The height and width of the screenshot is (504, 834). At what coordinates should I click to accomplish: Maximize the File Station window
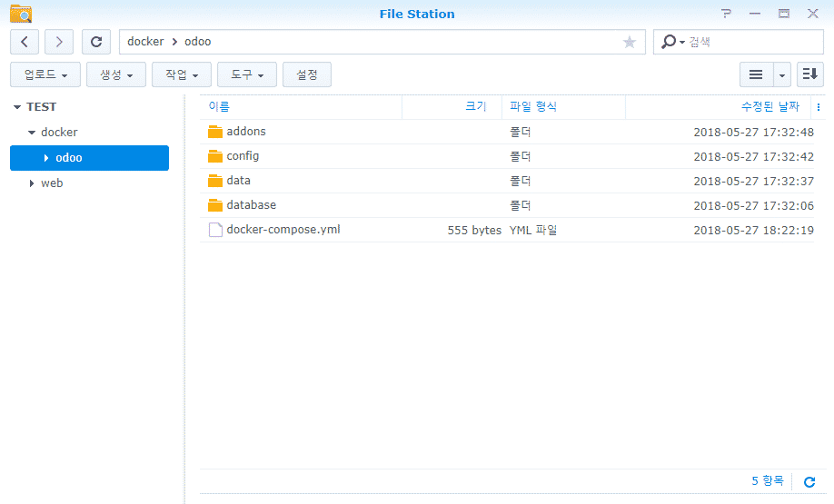point(784,14)
